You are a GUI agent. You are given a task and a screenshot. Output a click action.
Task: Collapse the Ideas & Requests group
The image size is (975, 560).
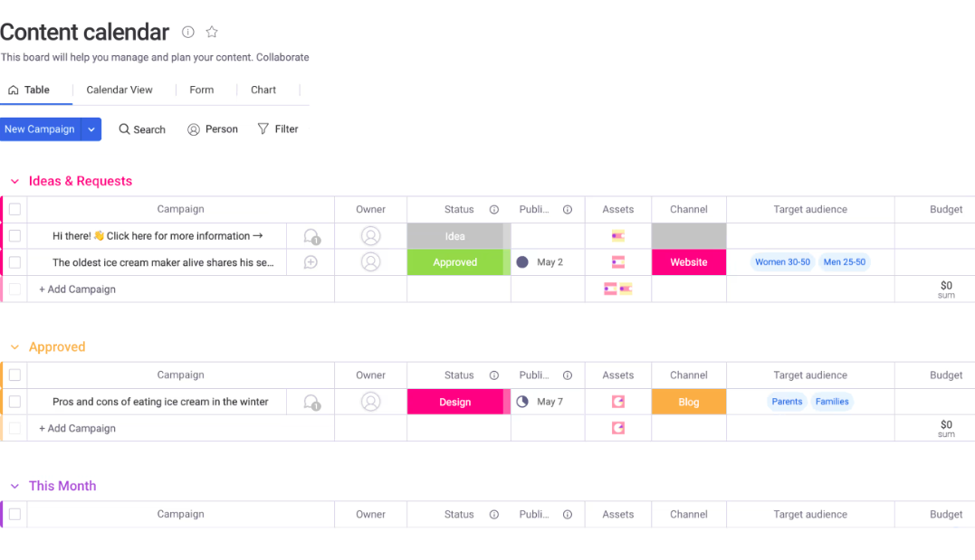14,182
